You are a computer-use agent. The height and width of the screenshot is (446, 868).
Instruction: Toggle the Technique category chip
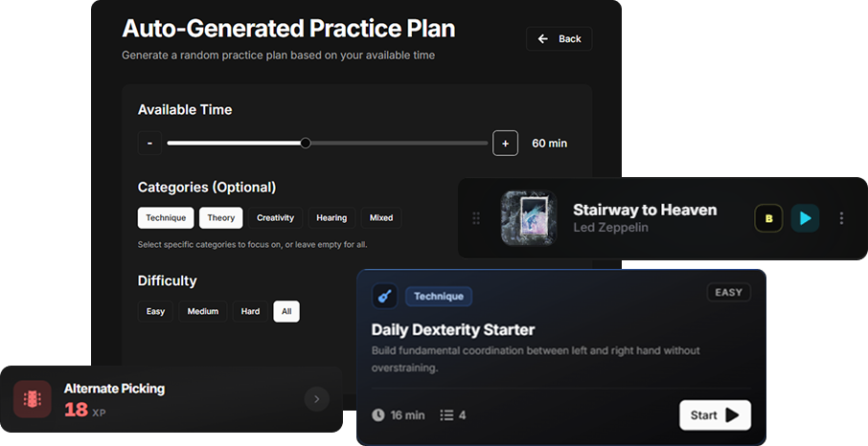point(166,218)
